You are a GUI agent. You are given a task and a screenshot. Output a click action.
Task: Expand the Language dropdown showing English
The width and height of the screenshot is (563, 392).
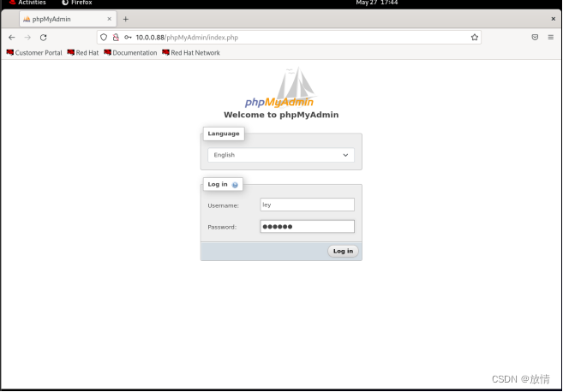[281, 155]
